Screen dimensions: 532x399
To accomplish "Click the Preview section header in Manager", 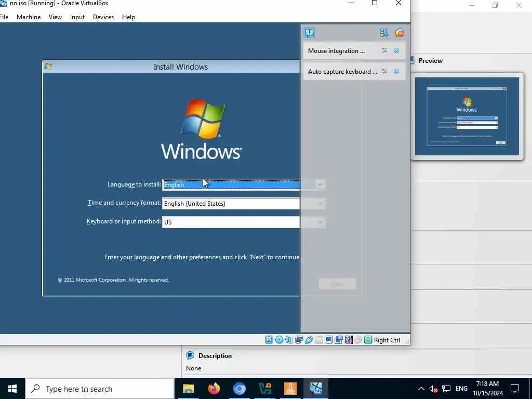I will coord(431,61).
